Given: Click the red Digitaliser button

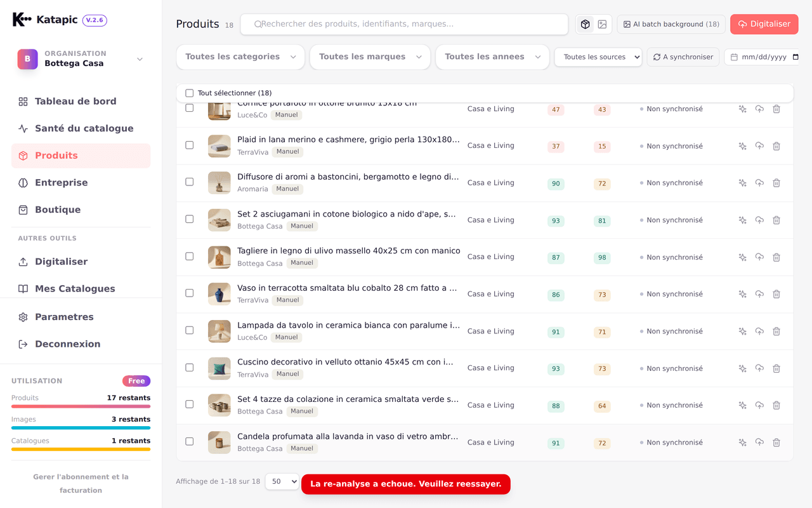Looking at the screenshot, I should (x=764, y=24).
